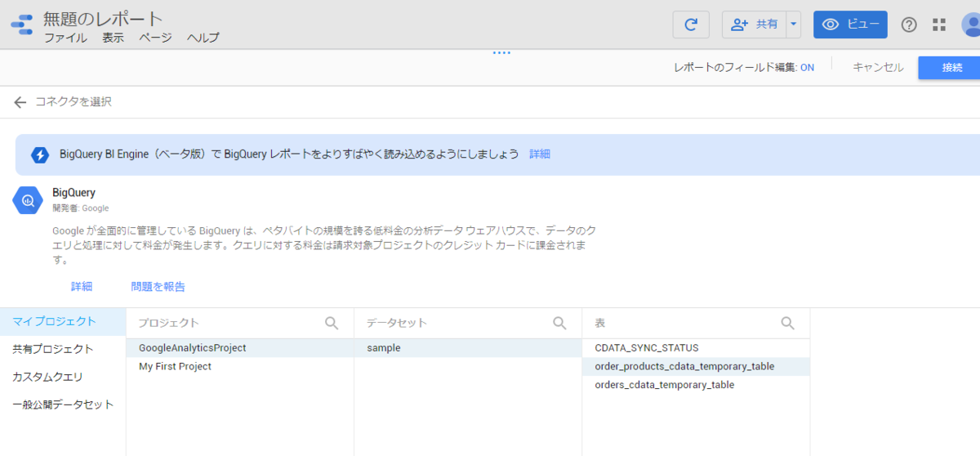Screen dimensions: 980x456
Task: Select the My First Project project
Action: click(240, 367)
